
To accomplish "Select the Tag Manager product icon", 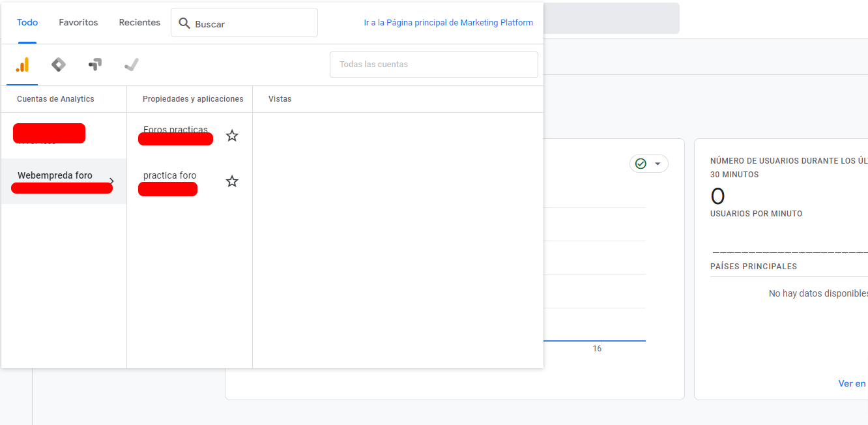I will [x=59, y=65].
